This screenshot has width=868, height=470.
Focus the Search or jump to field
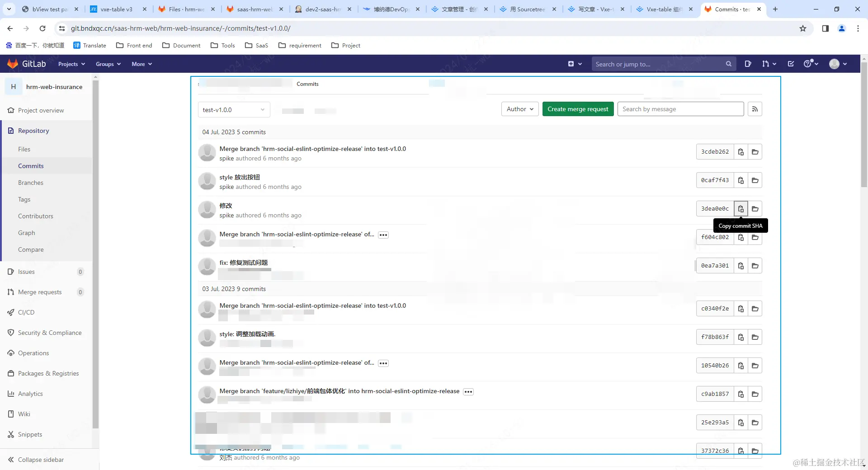(x=663, y=64)
